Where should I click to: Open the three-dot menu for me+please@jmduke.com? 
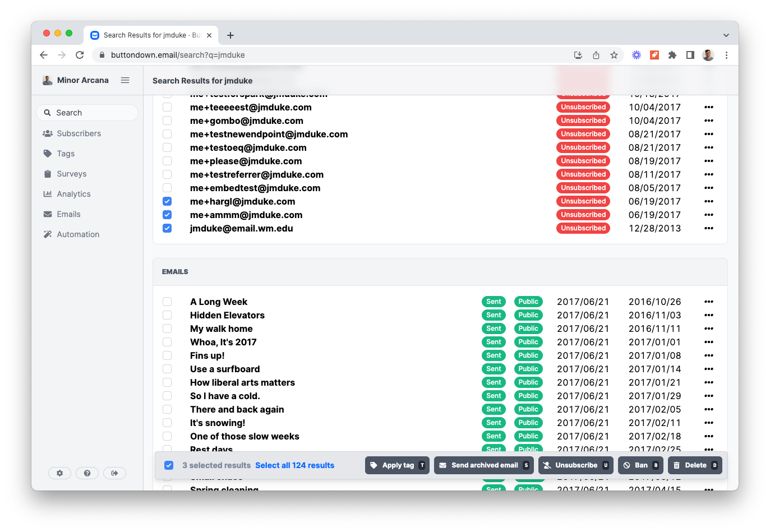(709, 160)
